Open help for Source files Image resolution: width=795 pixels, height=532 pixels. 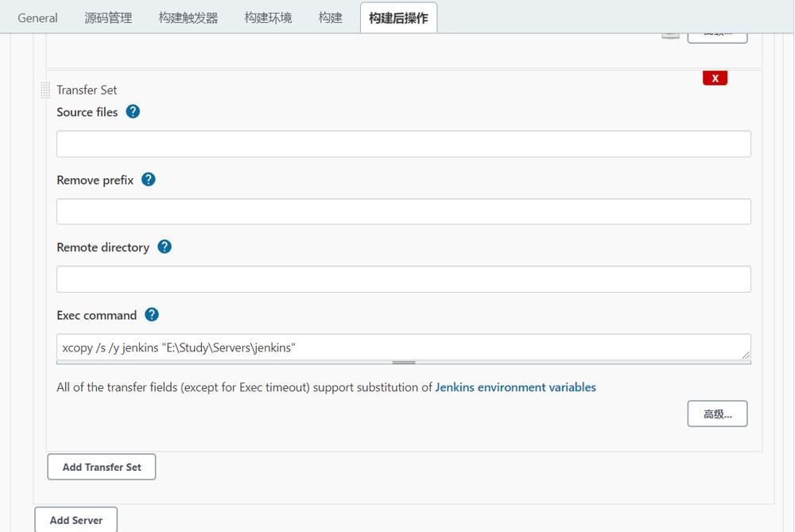coord(133,111)
